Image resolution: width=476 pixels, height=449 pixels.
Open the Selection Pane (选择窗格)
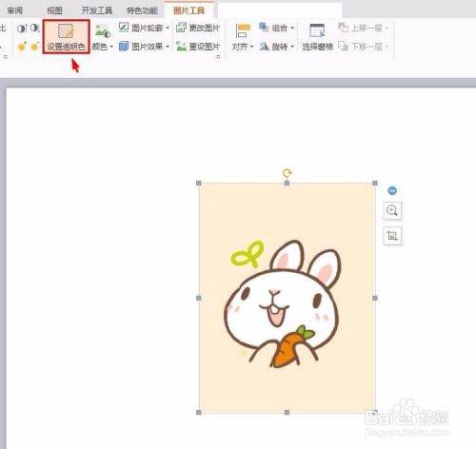[x=317, y=37]
